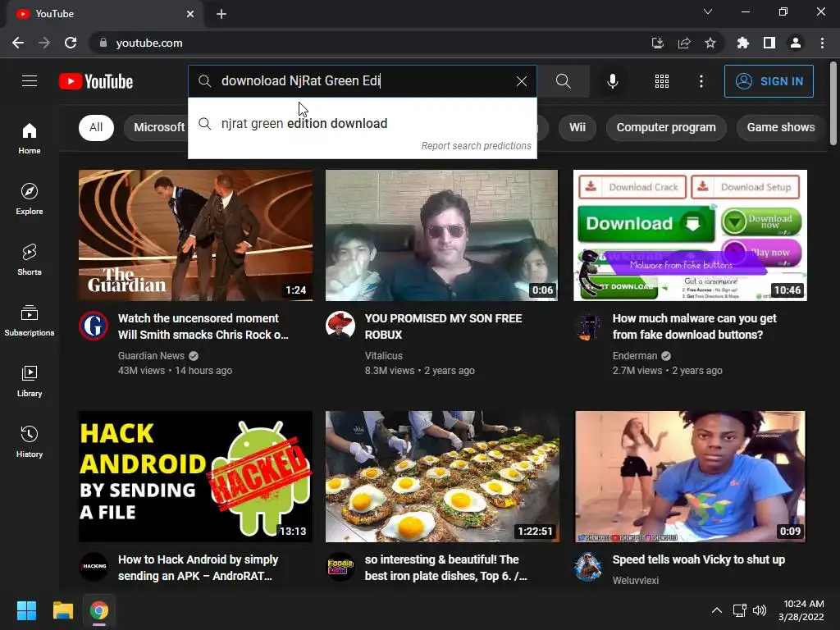Open File Explorer from taskbar
The height and width of the screenshot is (630, 840).
(x=62, y=610)
